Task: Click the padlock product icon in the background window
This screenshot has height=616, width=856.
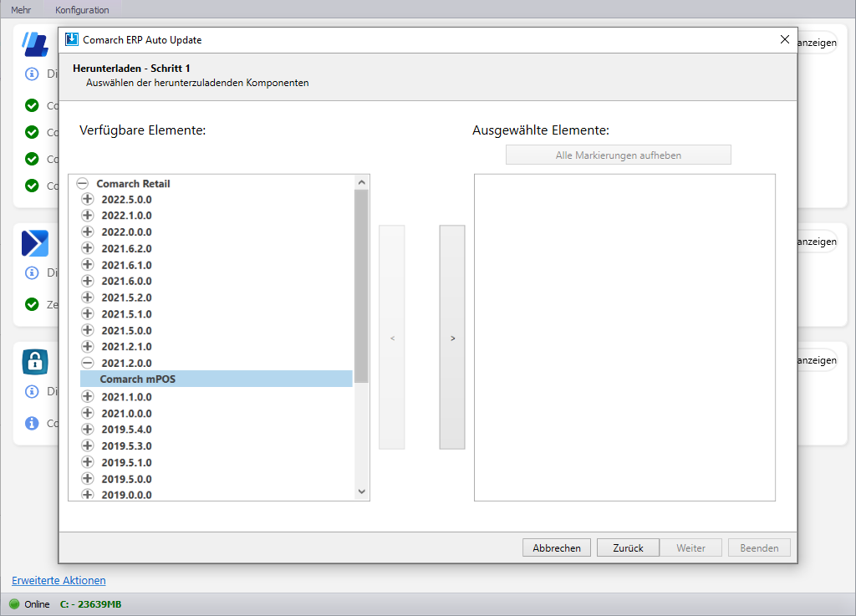Action: pyautogui.click(x=35, y=362)
